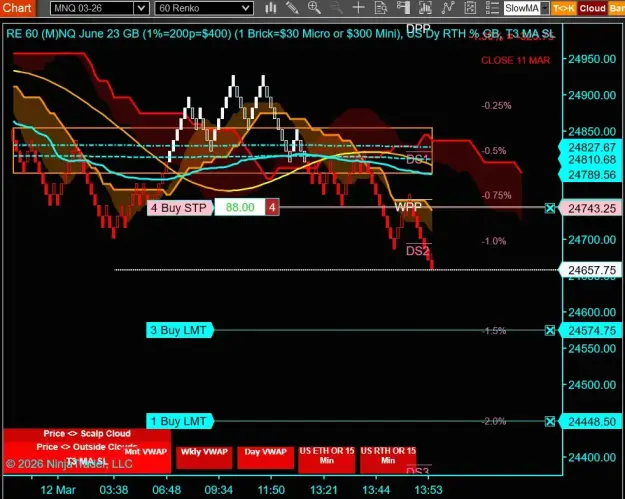Click the -0.5% level label
The width and height of the screenshot is (625, 499).
pyautogui.click(x=494, y=151)
